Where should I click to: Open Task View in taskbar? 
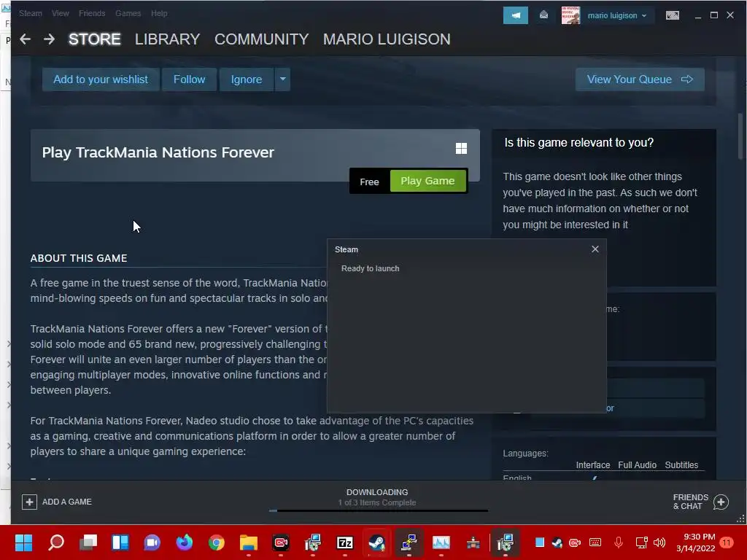pos(88,542)
